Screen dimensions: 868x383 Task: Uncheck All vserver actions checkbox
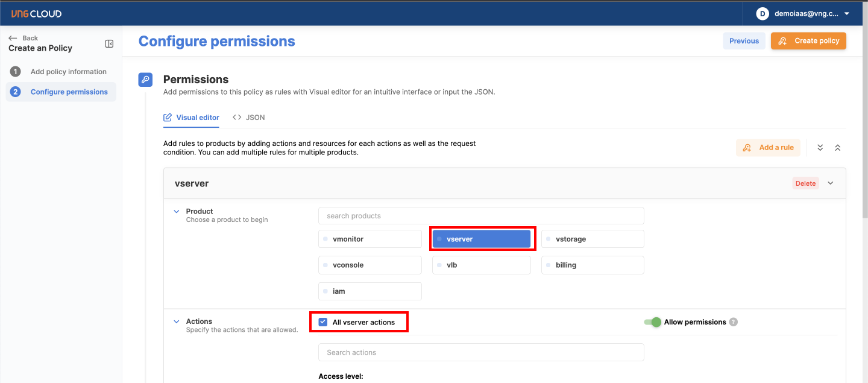[x=323, y=322]
